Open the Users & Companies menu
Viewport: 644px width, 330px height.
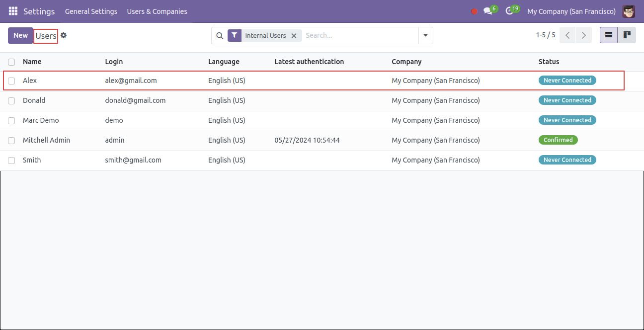tap(157, 11)
